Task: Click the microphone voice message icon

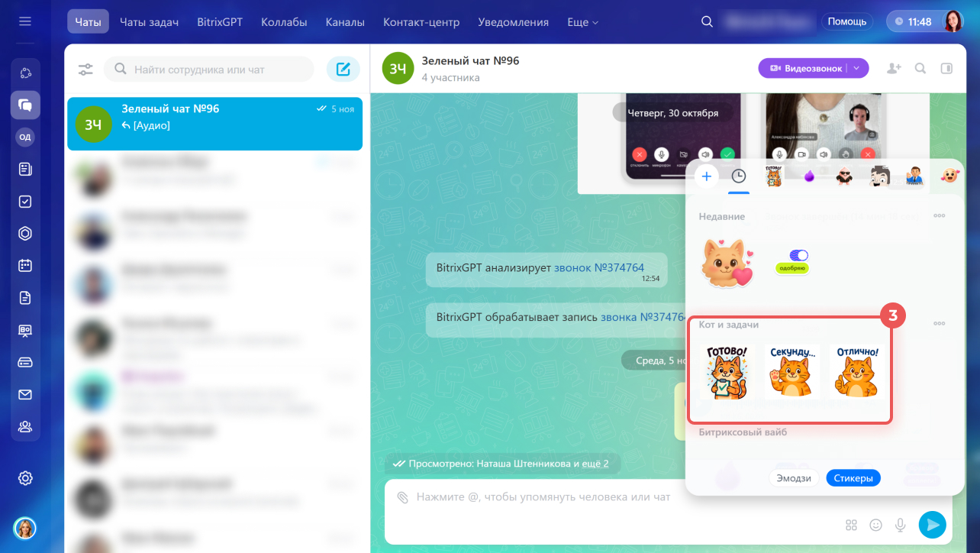Action: 901,525
